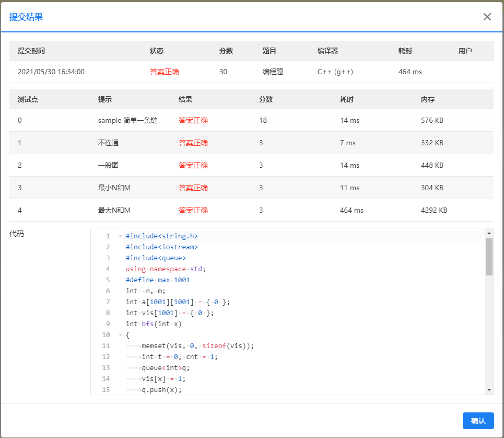This screenshot has width=504, height=438.
Task: Click the 编译器 column header
Action: (x=327, y=51)
